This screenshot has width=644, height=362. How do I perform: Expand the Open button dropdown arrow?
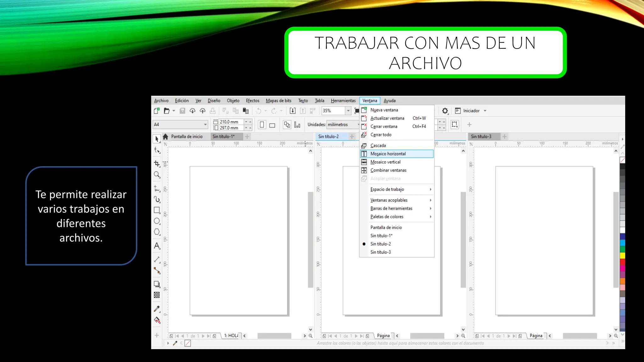pos(174,111)
